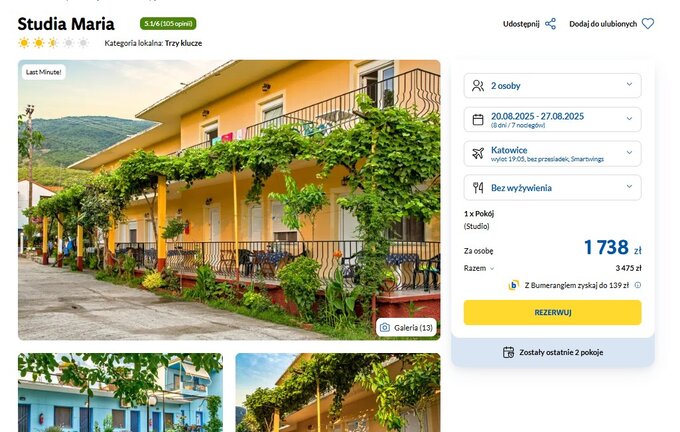Click the airplane icon beside Katowice
Viewport: 680px width, 432px height.
click(478, 153)
